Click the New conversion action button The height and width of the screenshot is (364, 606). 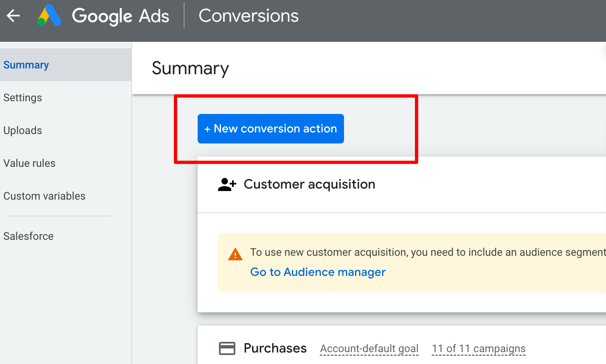coord(271,128)
